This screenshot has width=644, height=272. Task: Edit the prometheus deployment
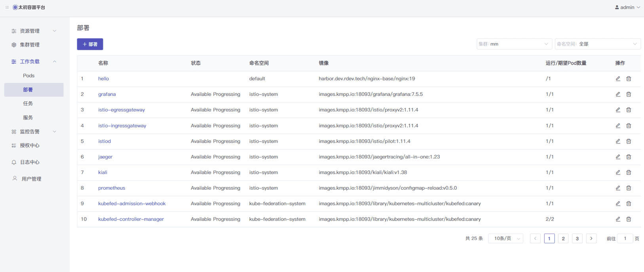618,188
